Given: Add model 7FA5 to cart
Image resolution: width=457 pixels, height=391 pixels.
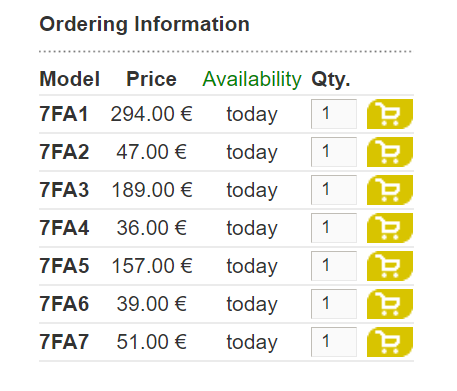Looking at the screenshot, I should click(x=390, y=266).
